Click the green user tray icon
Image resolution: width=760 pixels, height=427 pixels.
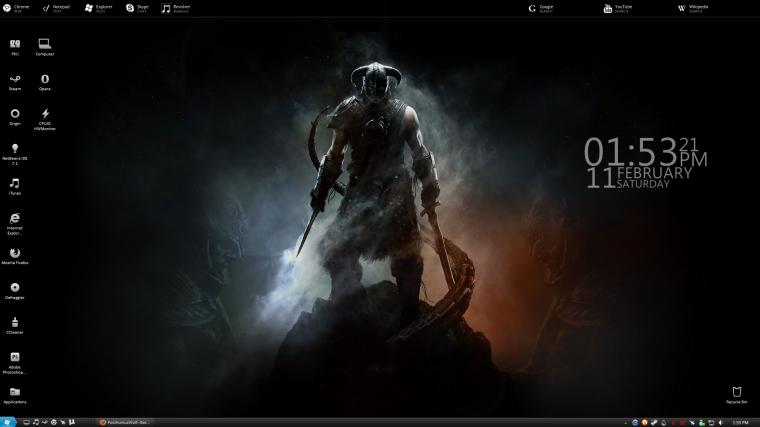click(x=701, y=423)
